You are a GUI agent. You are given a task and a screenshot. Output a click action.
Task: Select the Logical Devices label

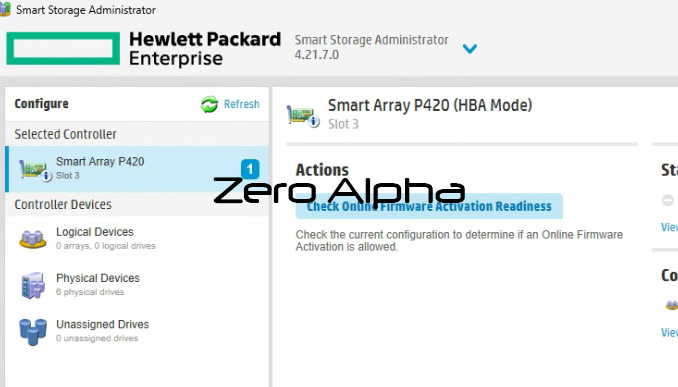click(95, 232)
